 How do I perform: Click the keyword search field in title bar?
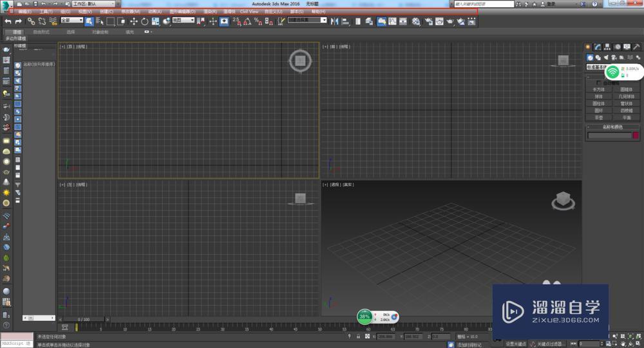coord(484,4)
